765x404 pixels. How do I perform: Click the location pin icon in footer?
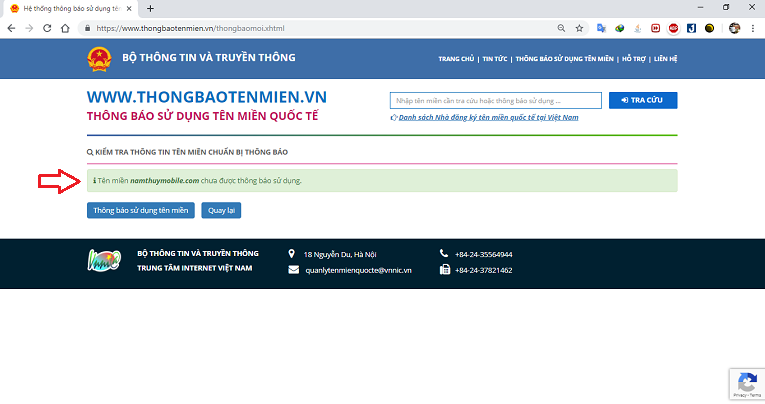[x=291, y=254]
